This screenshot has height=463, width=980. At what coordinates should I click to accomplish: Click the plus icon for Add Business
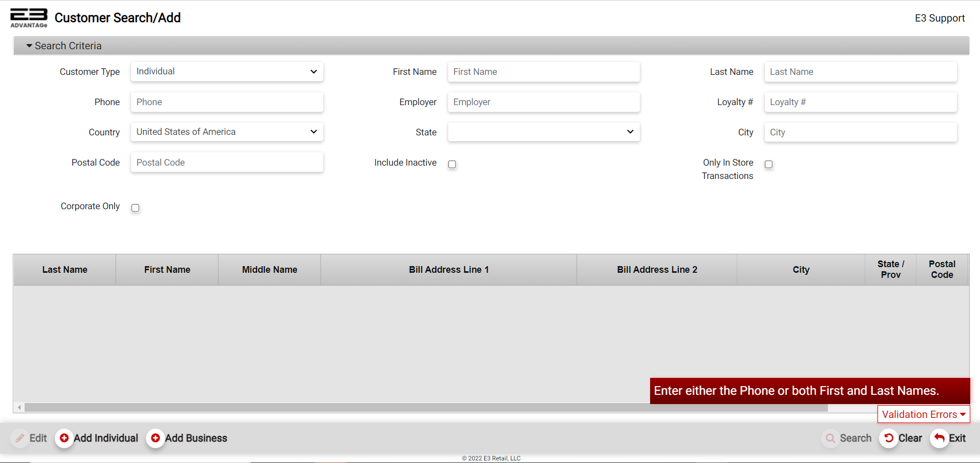click(155, 438)
